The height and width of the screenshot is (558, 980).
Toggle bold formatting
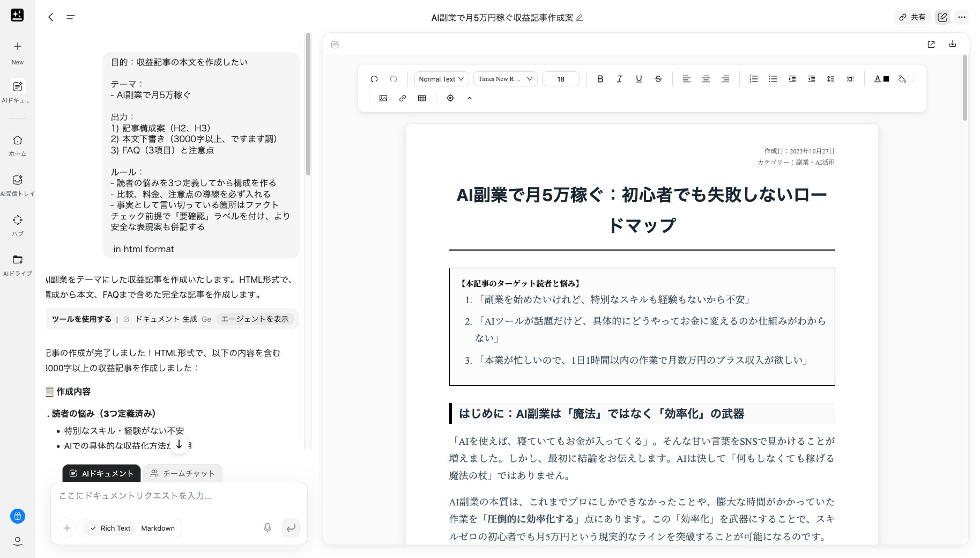tap(600, 79)
